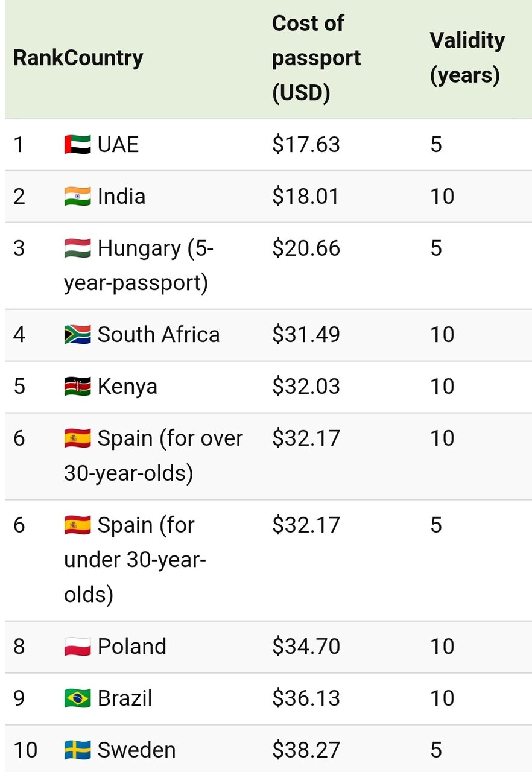The image size is (532, 772).
Task: Click the Poland $34.70 cost cell
Action: click(x=306, y=647)
